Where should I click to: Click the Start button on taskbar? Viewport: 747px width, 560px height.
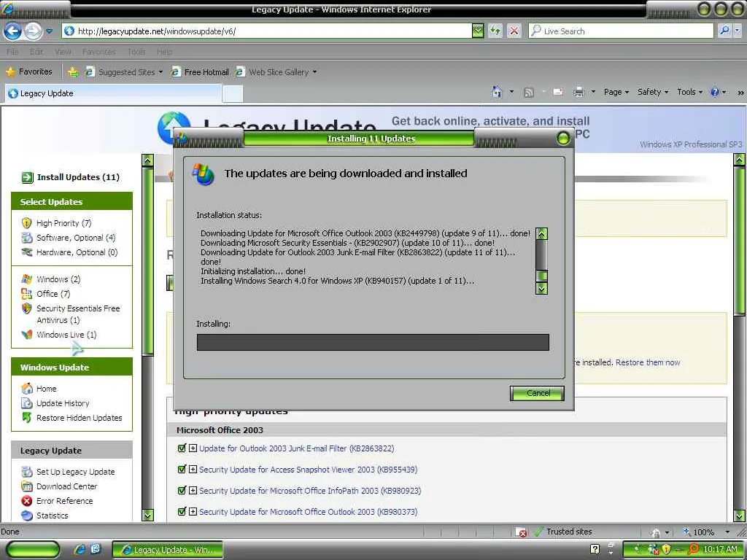tap(33, 550)
